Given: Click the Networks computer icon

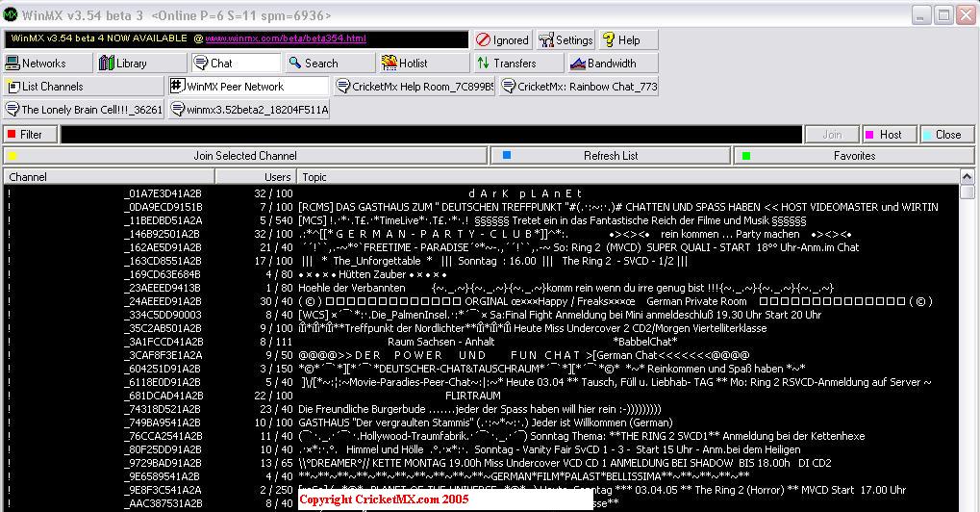Looking at the screenshot, I should (13, 64).
